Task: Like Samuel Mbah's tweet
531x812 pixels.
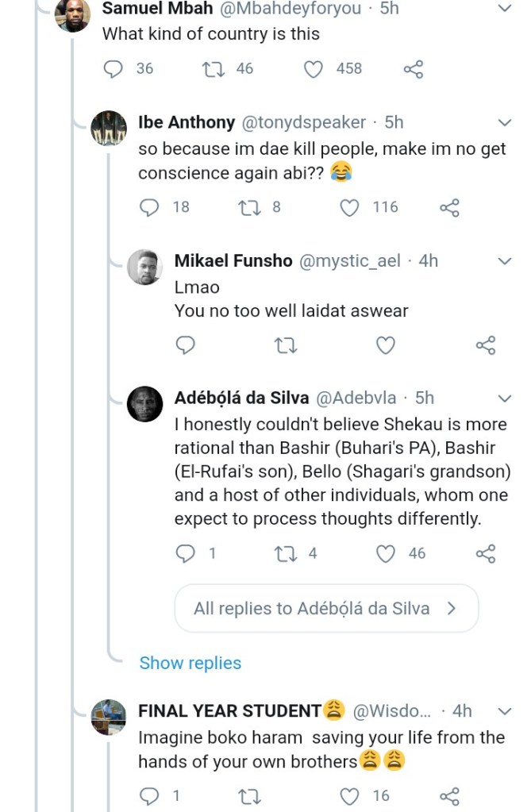Action: click(314, 69)
